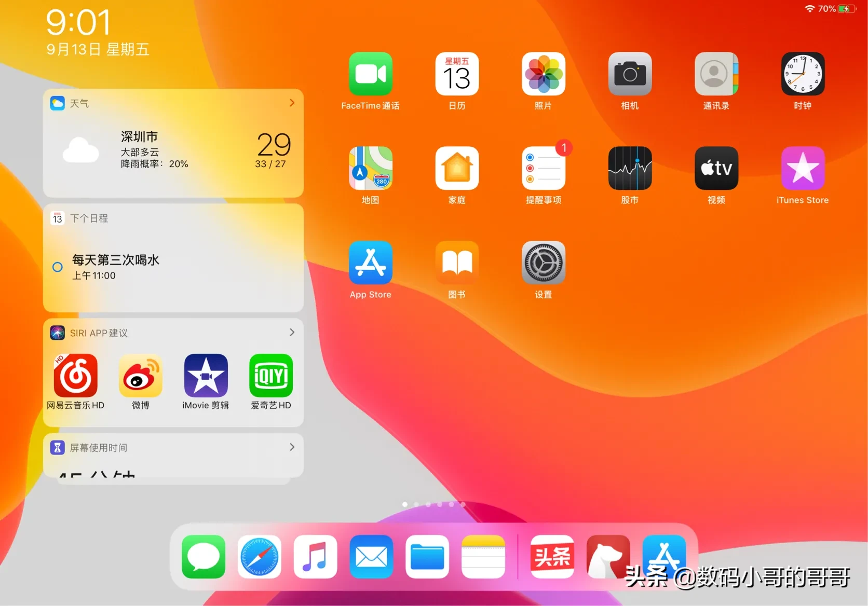
Task: Open the Stocks app
Action: point(630,168)
